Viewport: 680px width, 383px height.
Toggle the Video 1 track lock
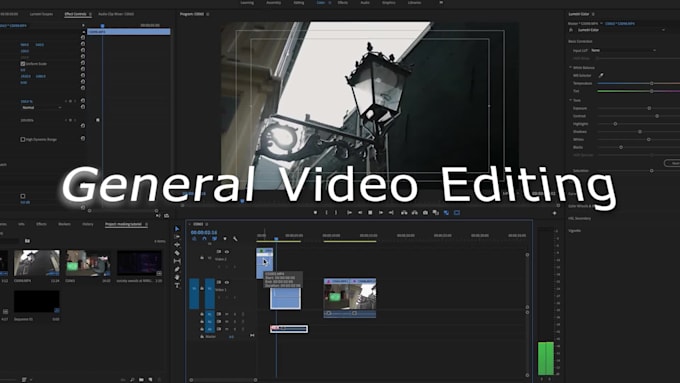202,288
